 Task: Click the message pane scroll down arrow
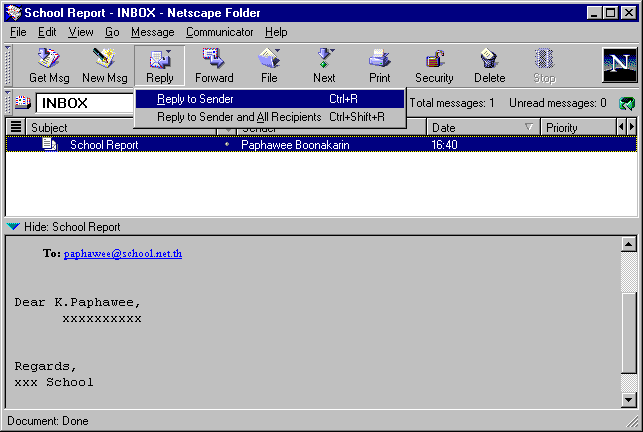tap(628, 400)
